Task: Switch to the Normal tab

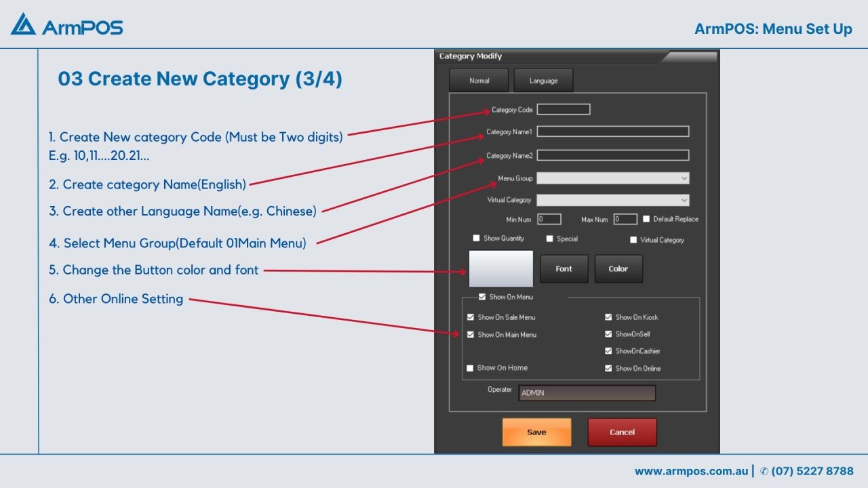Action: coord(479,81)
